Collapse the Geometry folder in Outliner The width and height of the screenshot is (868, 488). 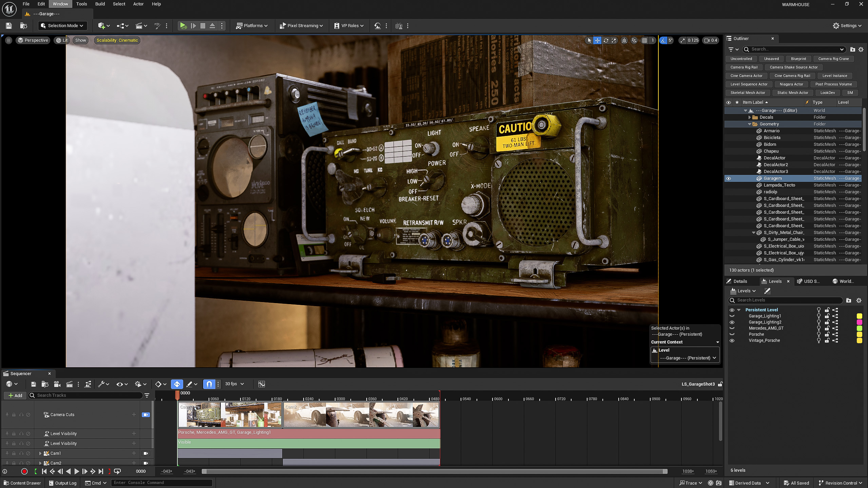(x=750, y=124)
